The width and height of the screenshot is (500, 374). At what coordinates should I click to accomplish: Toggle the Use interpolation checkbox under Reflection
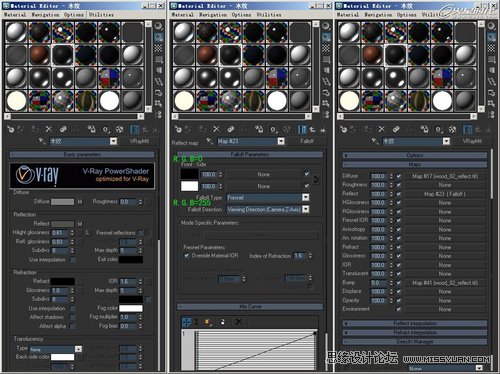click(x=73, y=259)
